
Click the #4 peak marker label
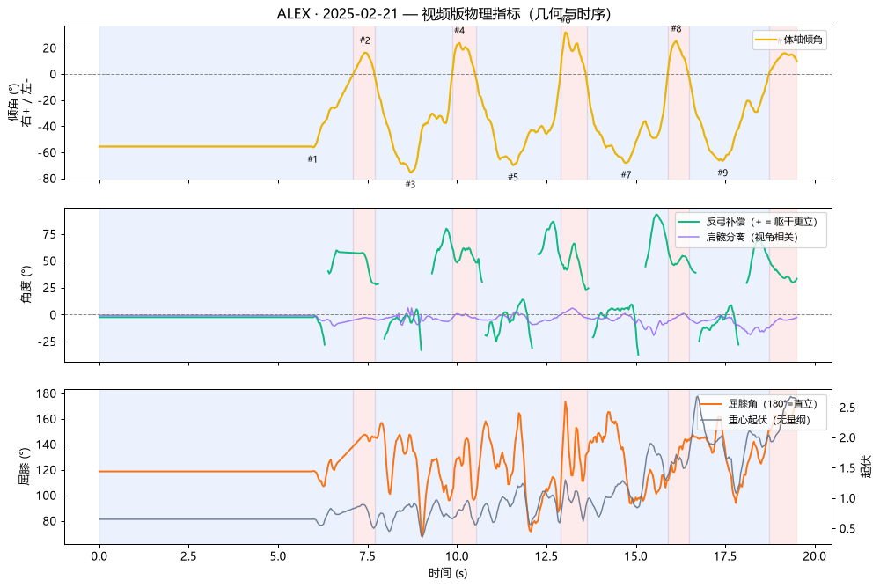click(459, 31)
